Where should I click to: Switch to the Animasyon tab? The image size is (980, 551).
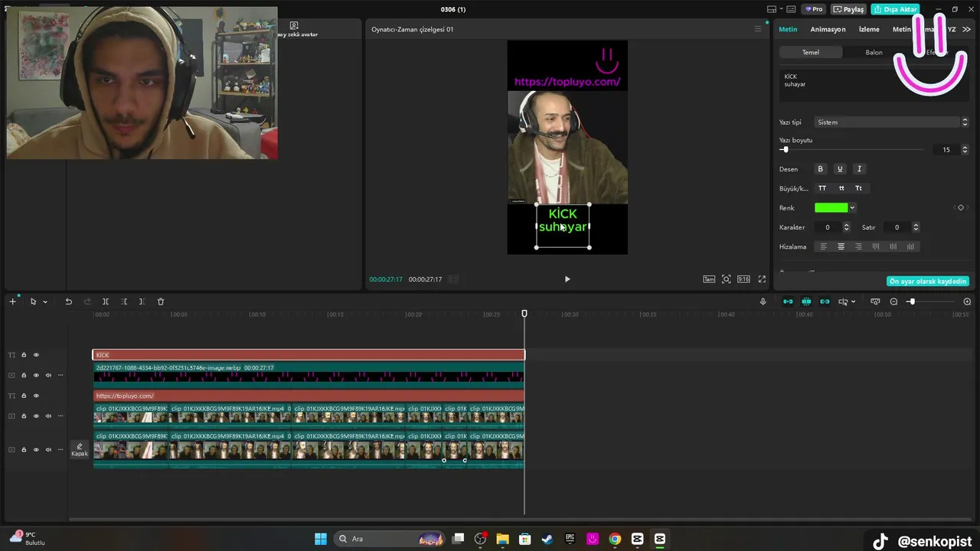828,29
